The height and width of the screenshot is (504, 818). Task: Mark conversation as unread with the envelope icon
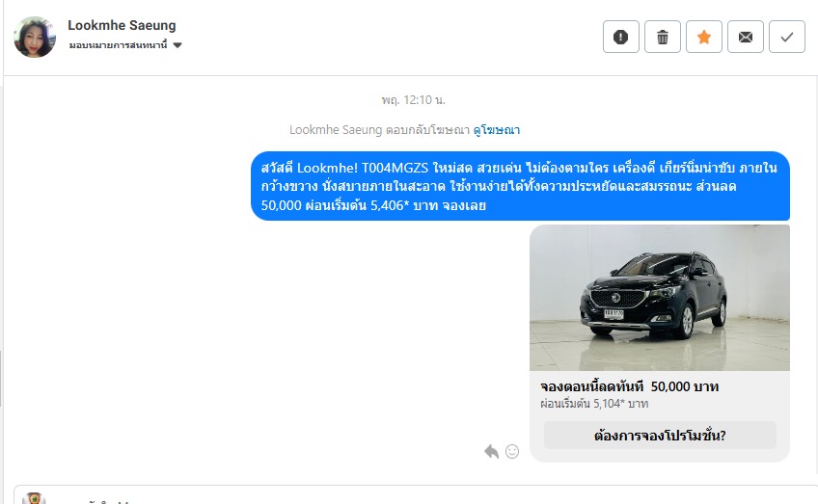[746, 37]
